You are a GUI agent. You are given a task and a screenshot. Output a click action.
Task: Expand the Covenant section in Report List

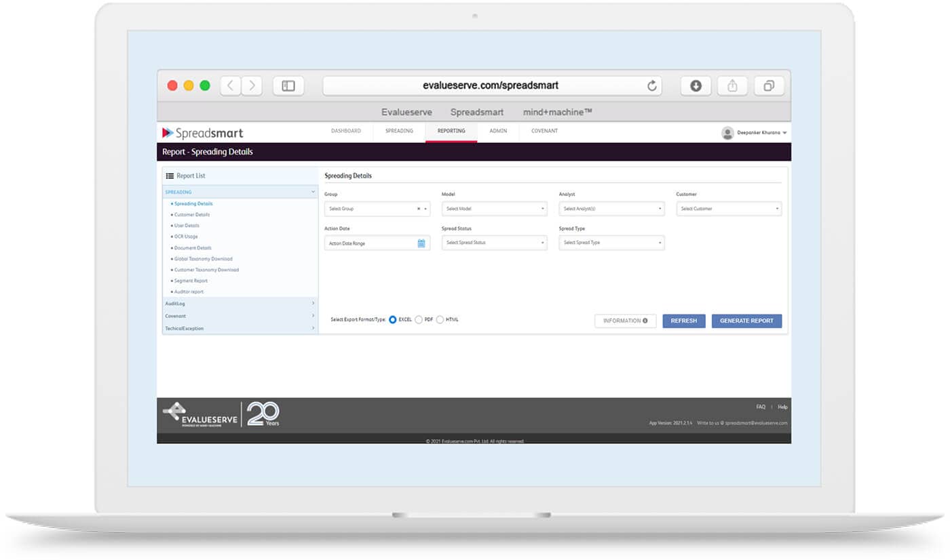tap(240, 316)
